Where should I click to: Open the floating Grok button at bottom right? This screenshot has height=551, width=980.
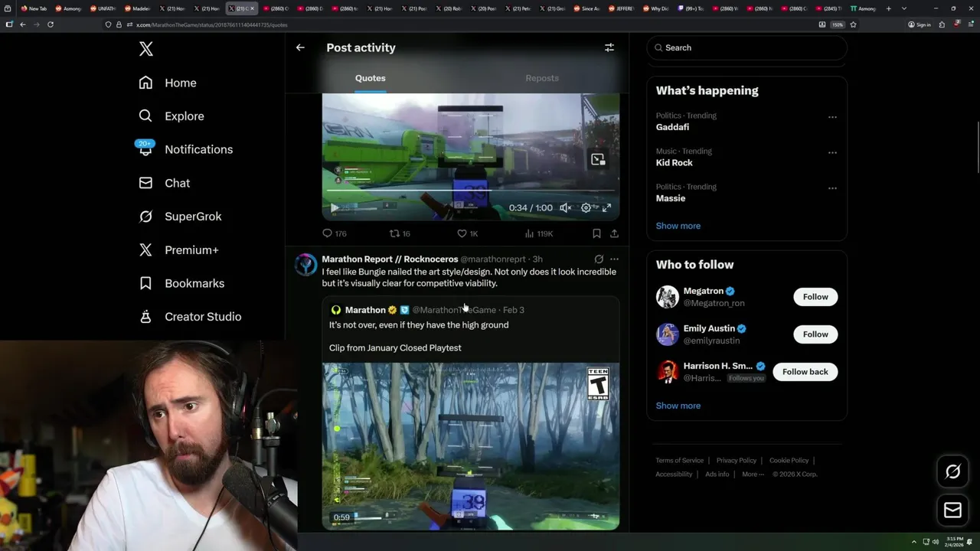952,471
